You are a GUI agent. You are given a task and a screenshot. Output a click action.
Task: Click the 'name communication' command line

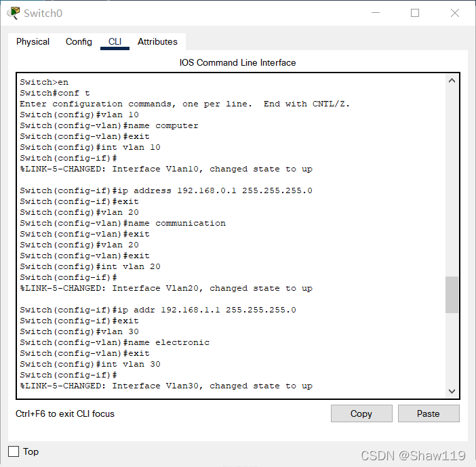point(123,223)
